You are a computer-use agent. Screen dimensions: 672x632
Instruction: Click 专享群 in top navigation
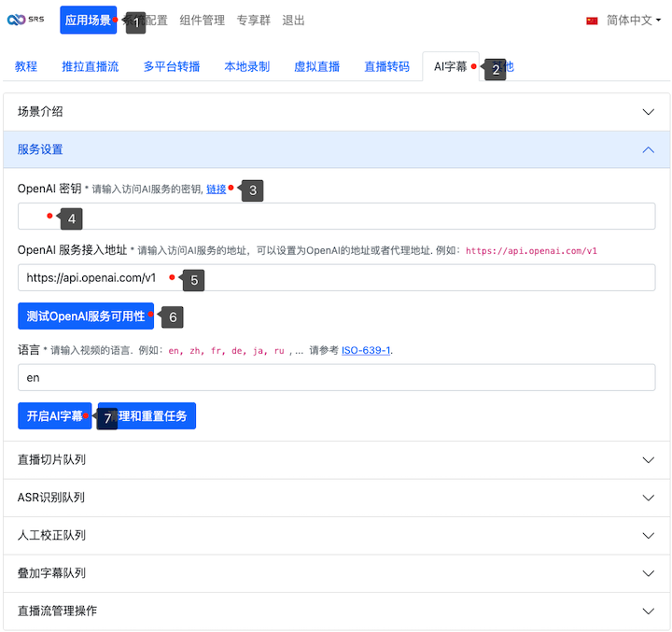(x=255, y=21)
